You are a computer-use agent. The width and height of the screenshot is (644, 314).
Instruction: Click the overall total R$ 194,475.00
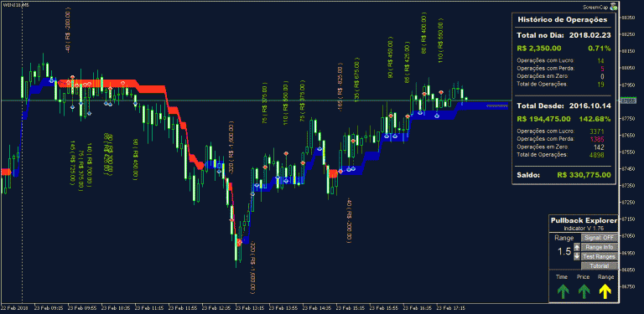(x=543, y=119)
